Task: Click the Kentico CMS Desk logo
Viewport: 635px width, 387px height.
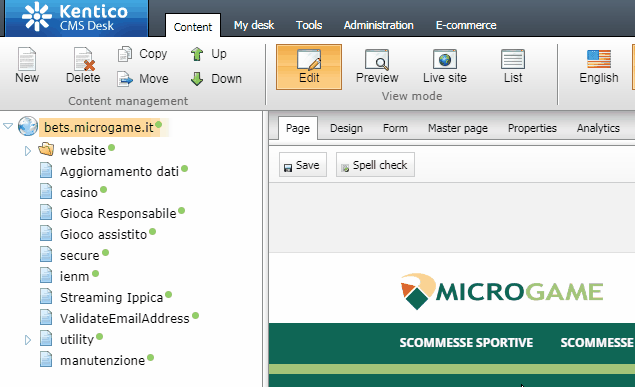Action: click(x=76, y=17)
